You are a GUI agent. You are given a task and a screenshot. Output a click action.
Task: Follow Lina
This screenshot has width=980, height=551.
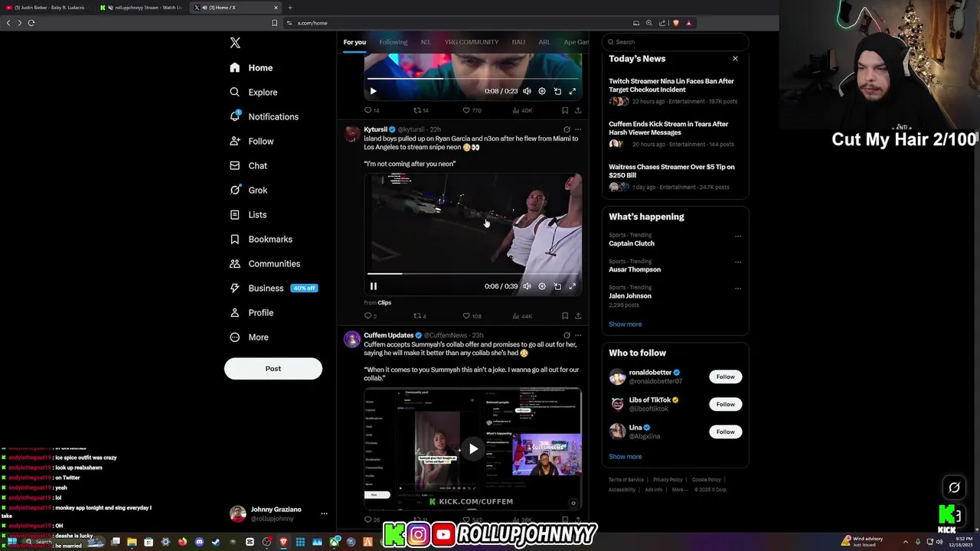tap(726, 432)
